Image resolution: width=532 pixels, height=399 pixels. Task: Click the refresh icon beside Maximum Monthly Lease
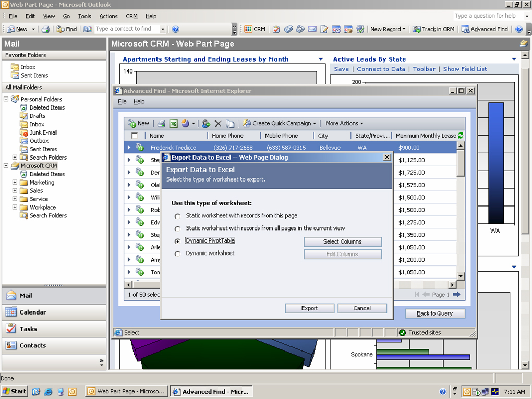[x=460, y=136]
